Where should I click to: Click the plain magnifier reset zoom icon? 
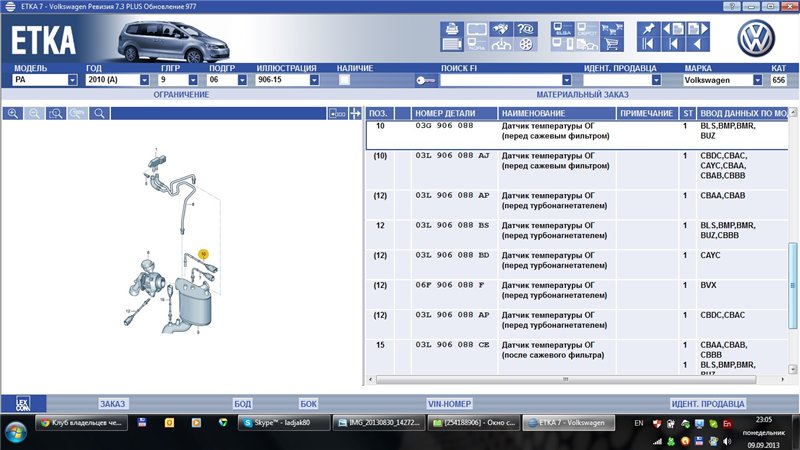[x=99, y=113]
